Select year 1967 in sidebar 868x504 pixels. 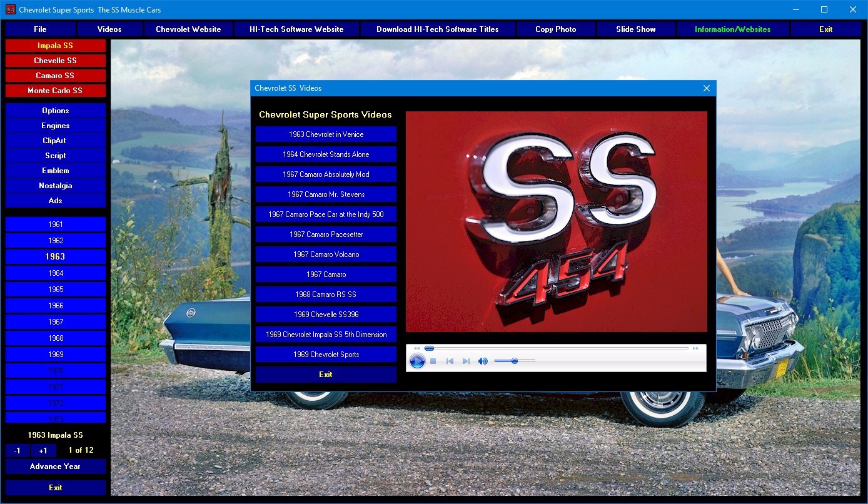click(x=56, y=322)
